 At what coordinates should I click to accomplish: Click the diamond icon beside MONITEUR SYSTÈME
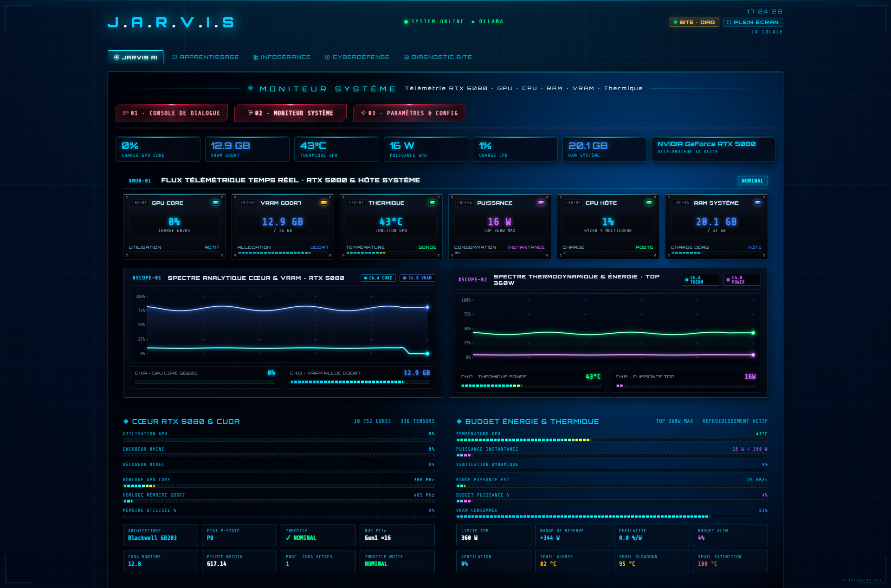[x=251, y=88]
